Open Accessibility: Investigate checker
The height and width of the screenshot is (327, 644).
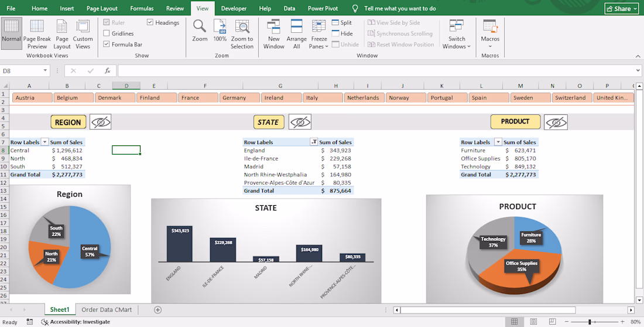pos(76,322)
